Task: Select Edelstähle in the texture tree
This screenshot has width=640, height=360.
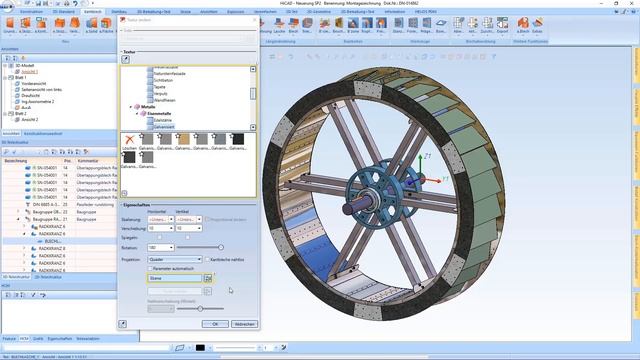Action: pyautogui.click(x=162, y=120)
